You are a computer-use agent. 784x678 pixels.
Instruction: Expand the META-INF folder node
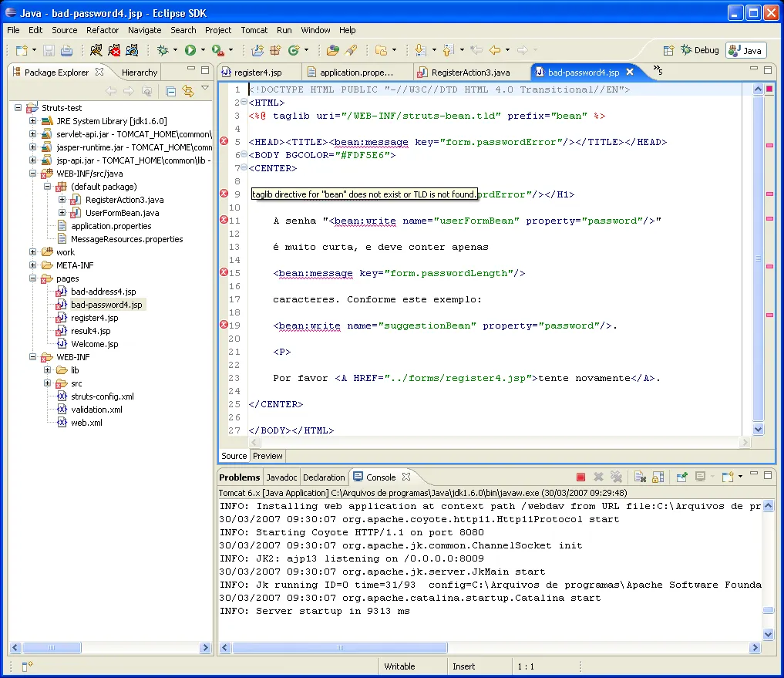[33, 265]
